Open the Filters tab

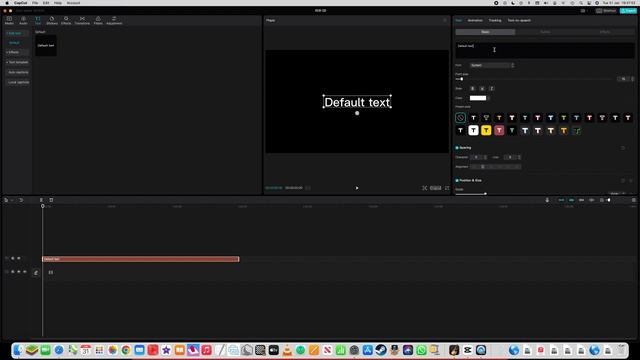(98, 20)
